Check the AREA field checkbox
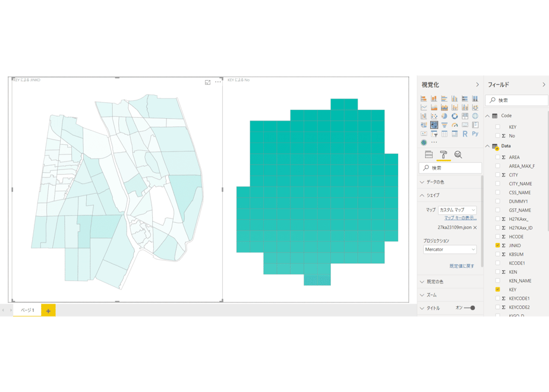This screenshot has width=549, height=392. coord(497,157)
